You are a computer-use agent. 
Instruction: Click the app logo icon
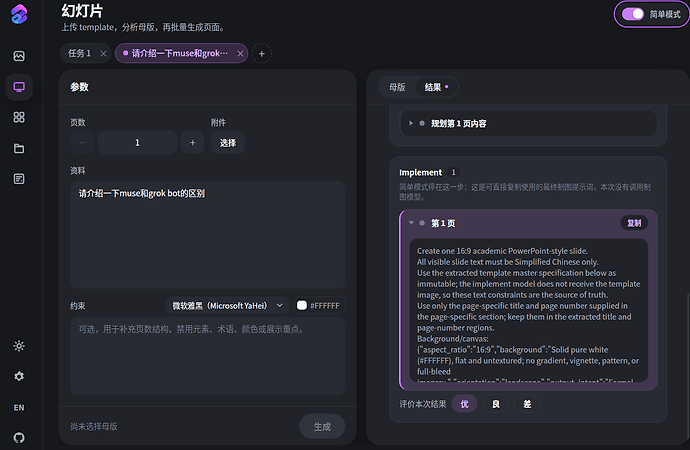[19, 14]
